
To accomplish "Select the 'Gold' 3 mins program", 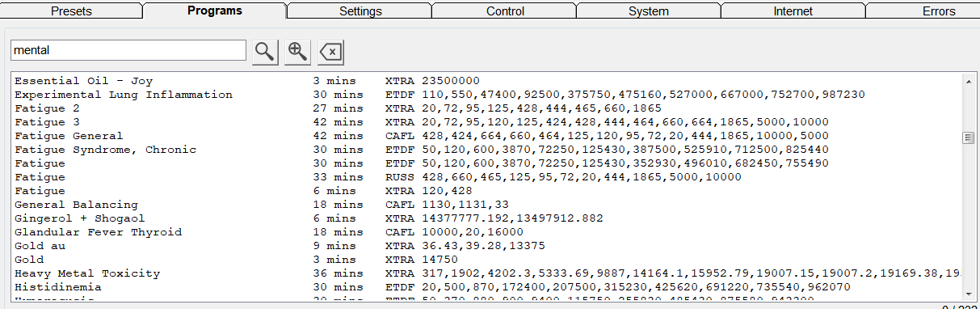I will point(487,260).
